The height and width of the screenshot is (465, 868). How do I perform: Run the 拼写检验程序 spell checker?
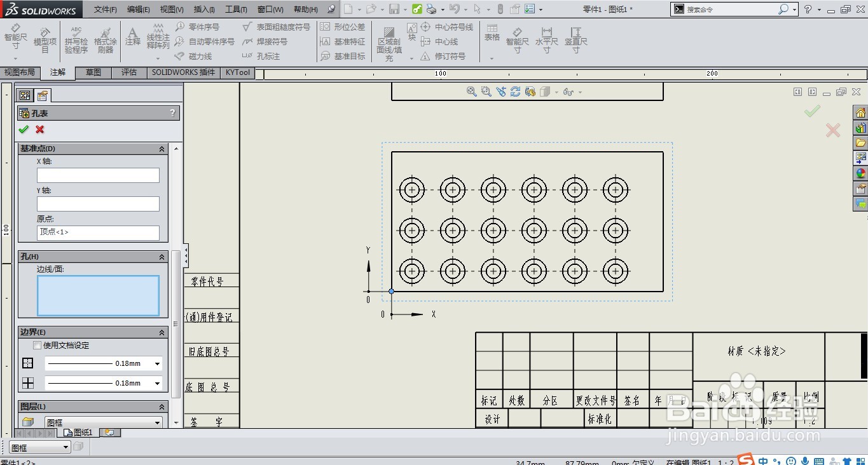pyautogui.click(x=76, y=40)
